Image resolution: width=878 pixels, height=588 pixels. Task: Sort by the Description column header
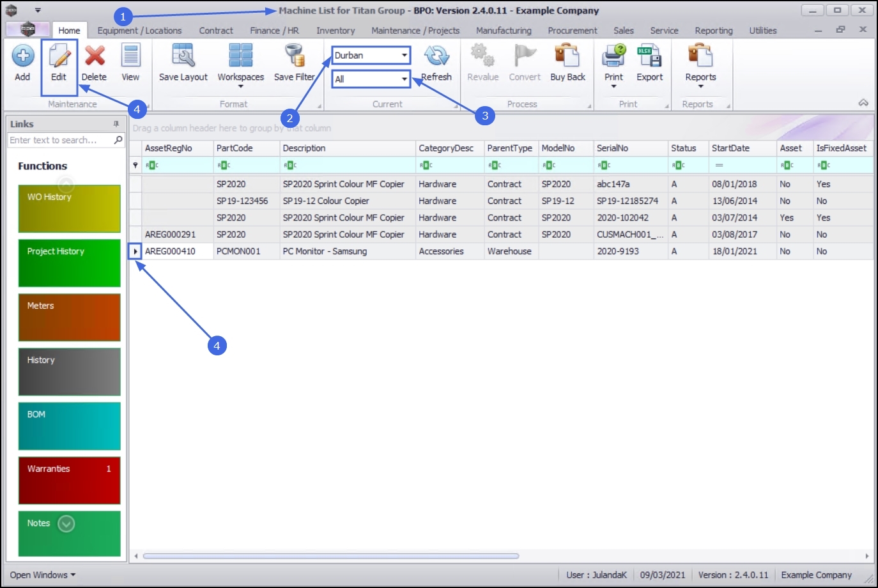348,148
